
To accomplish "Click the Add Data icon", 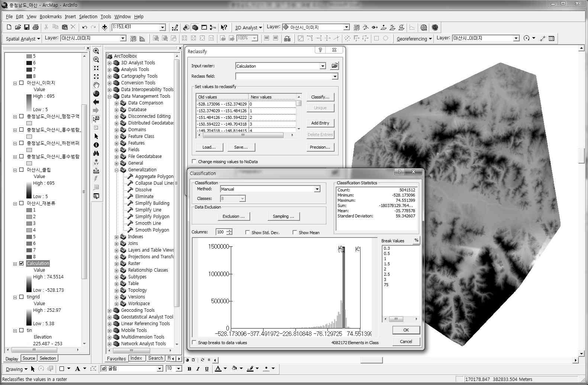I will click(x=105, y=27).
